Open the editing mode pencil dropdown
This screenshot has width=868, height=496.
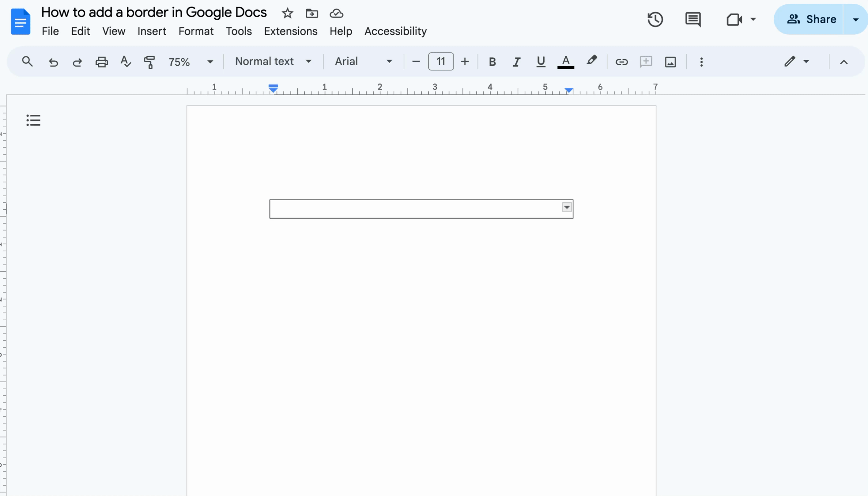[x=797, y=62]
